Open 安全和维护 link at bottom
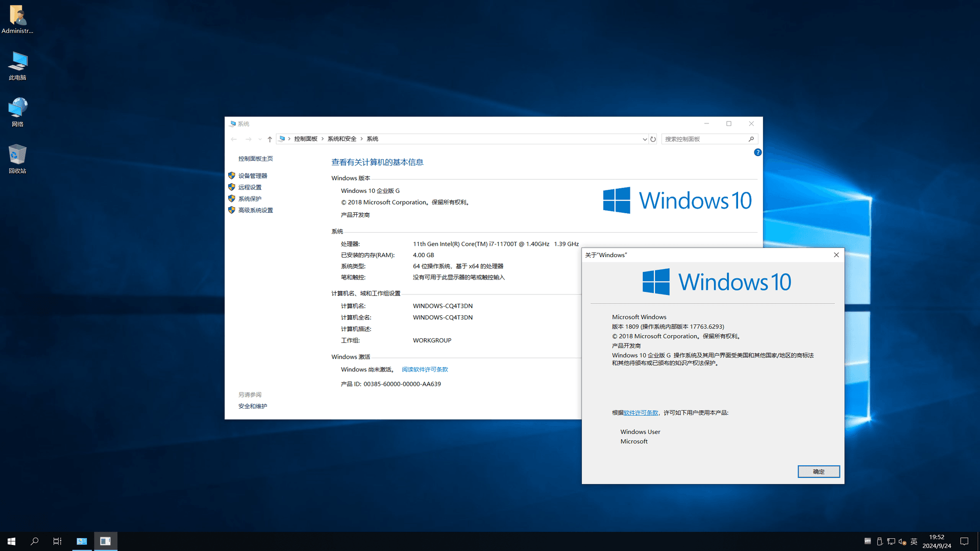The height and width of the screenshot is (551, 980). pos(252,406)
